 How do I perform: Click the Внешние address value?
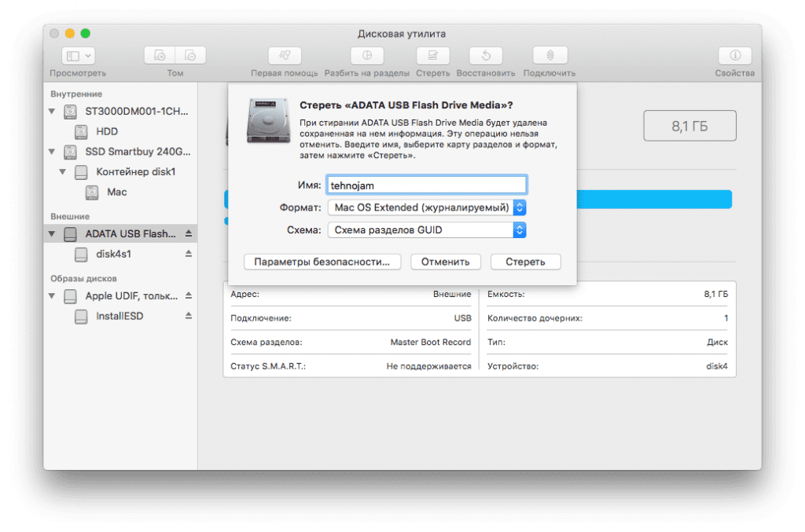point(452,294)
